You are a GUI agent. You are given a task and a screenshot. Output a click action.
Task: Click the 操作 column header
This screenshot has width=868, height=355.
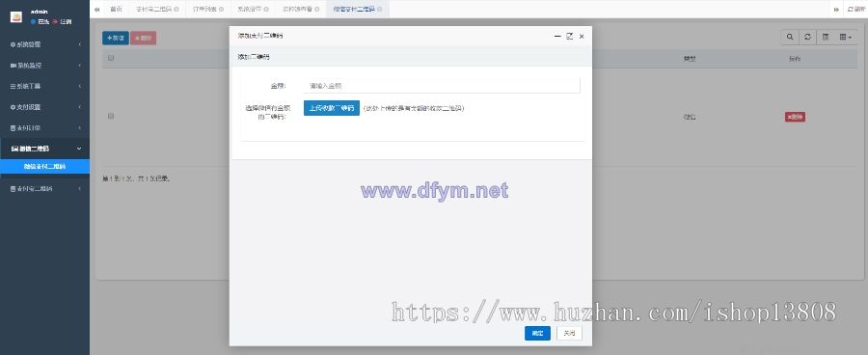point(795,59)
